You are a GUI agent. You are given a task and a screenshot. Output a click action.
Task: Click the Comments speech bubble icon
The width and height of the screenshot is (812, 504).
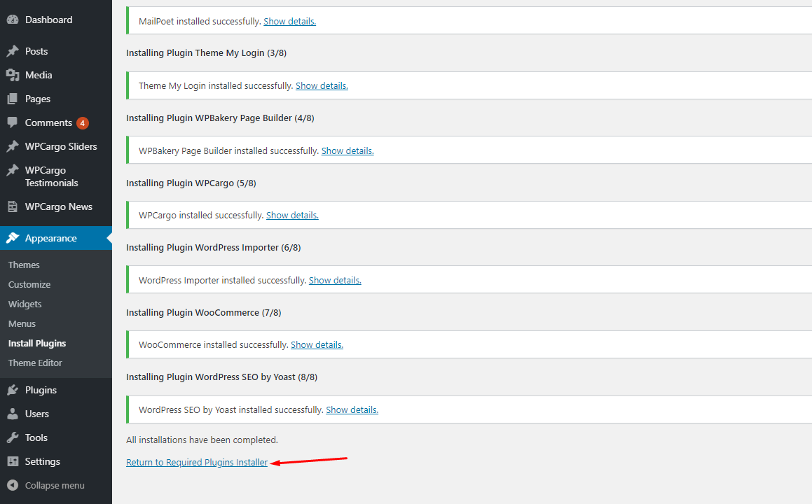point(13,122)
